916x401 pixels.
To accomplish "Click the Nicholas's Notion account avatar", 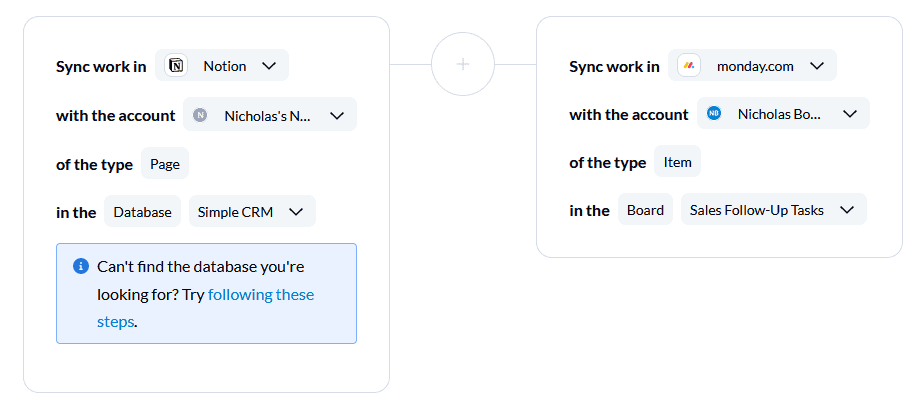I will pos(200,115).
